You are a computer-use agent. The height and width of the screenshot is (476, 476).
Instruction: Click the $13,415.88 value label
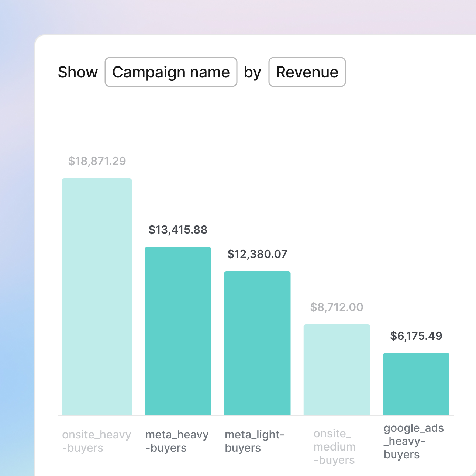[178, 230]
